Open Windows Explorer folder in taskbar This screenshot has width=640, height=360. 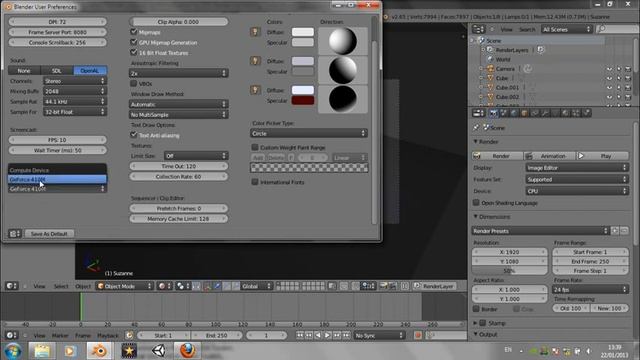[x=42, y=351]
